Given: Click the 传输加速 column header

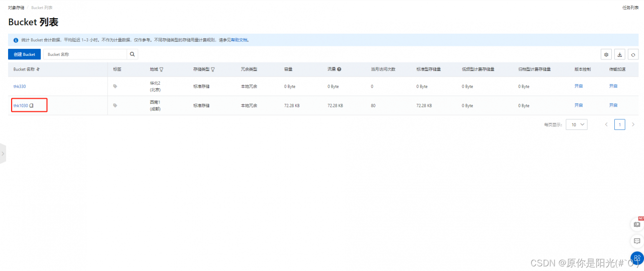Looking at the screenshot, I should (x=617, y=70).
